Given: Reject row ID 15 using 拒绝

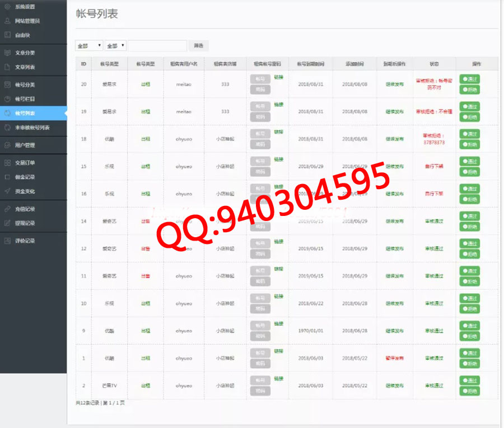Looking at the screenshot, I should point(469,172).
